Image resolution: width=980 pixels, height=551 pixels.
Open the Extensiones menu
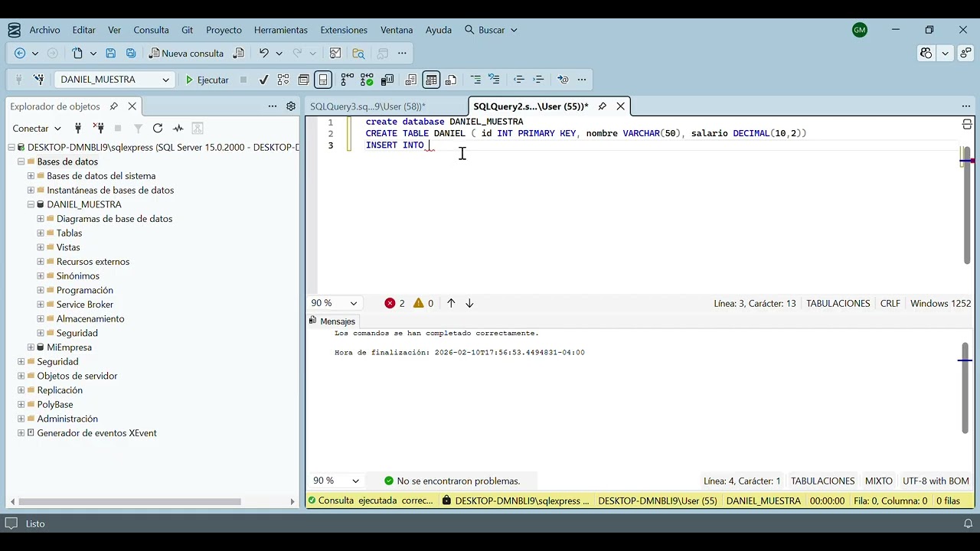pyautogui.click(x=344, y=30)
